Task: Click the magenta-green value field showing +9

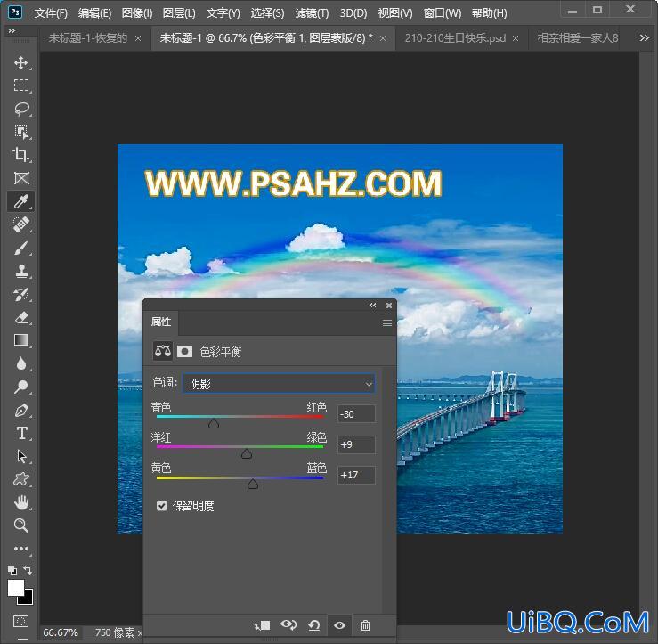Action: click(x=356, y=444)
